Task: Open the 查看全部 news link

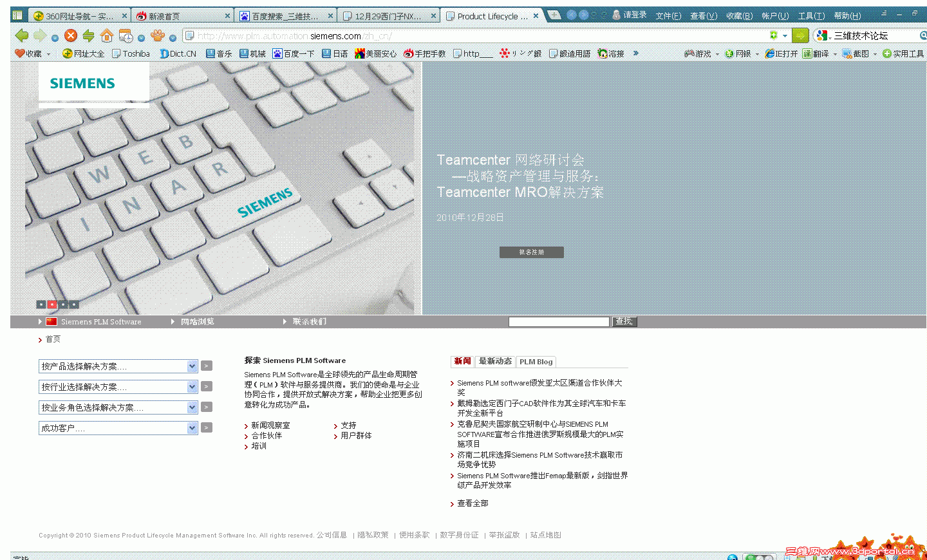Action: click(473, 503)
